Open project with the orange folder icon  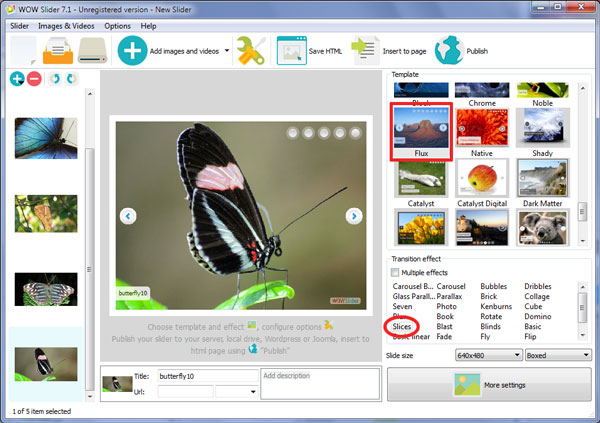58,51
